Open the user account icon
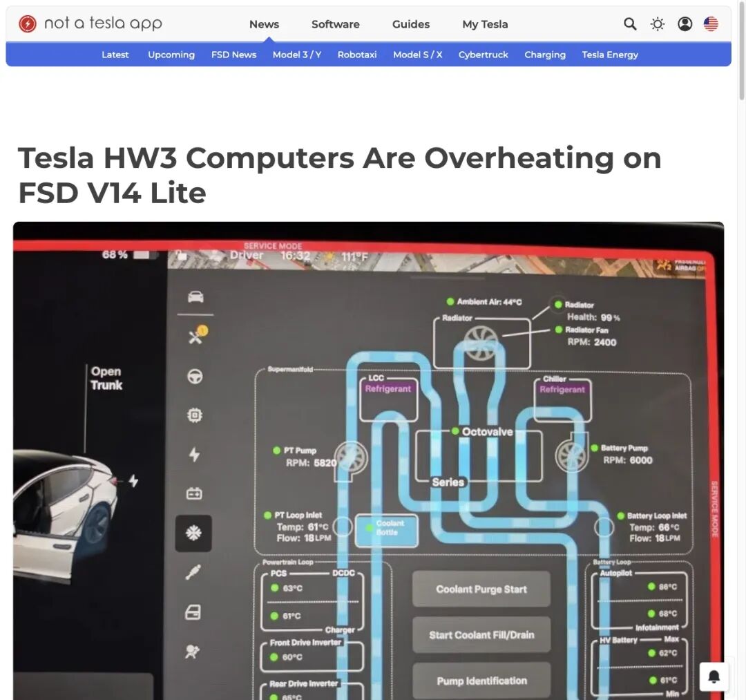 tap(685, 23)
